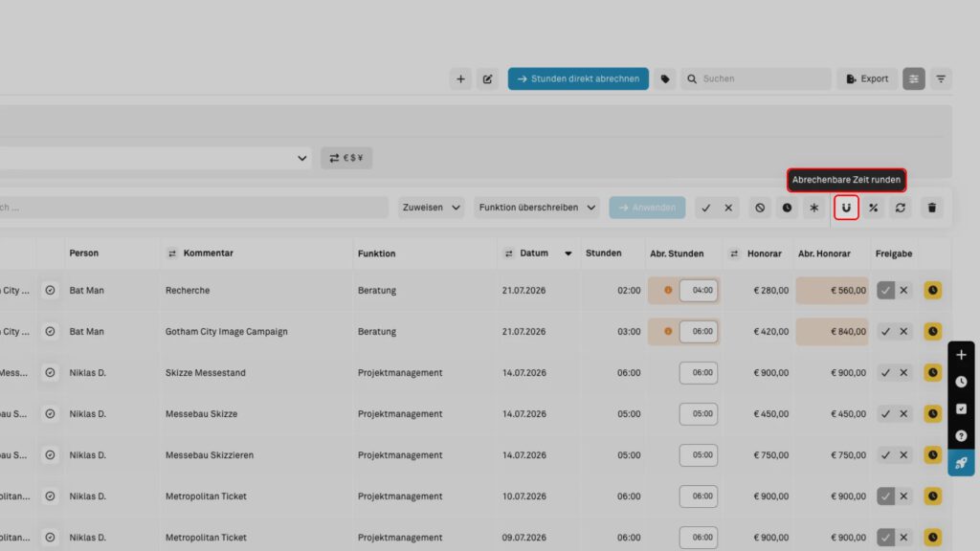Click the swap icon next to the Kommentar header
Image resolution: width=980 pixels, height=551 pixels.
click(172, 253)
